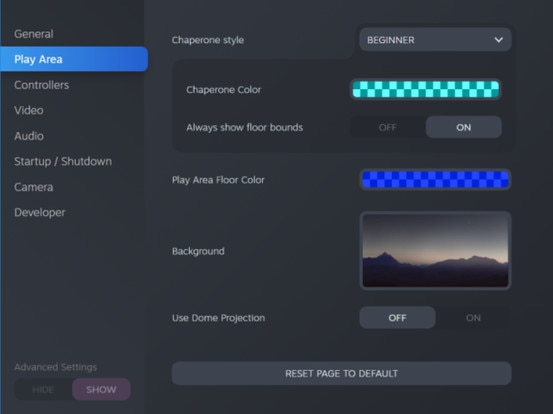
Task: Pick the cyan Chaperone Color swatch
Action: coord(426,89)
